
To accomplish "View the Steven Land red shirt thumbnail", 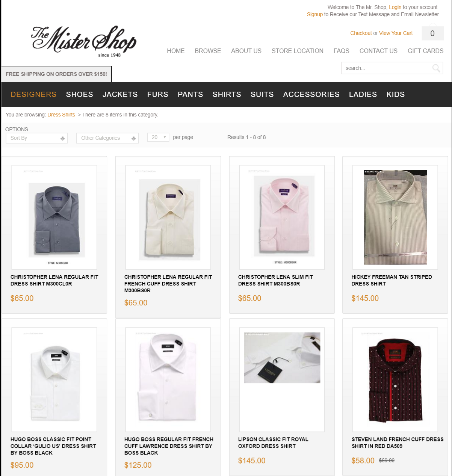I will point(395,379).
